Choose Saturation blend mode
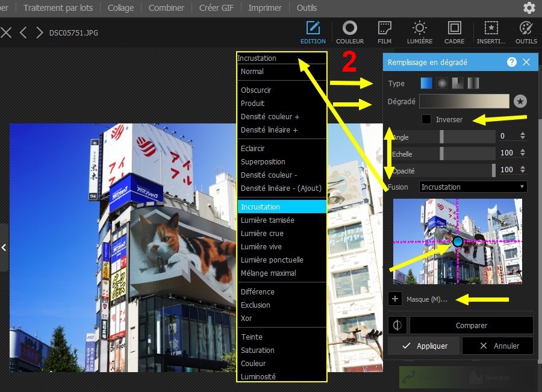The width and height of the screenshot is (542, 392). [x=282, y=350]
